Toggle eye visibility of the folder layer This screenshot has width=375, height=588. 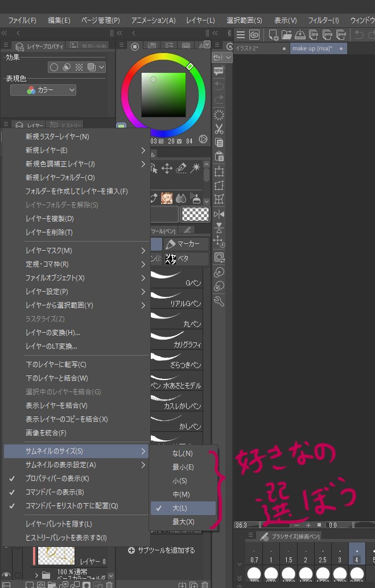tap(6, 575)
